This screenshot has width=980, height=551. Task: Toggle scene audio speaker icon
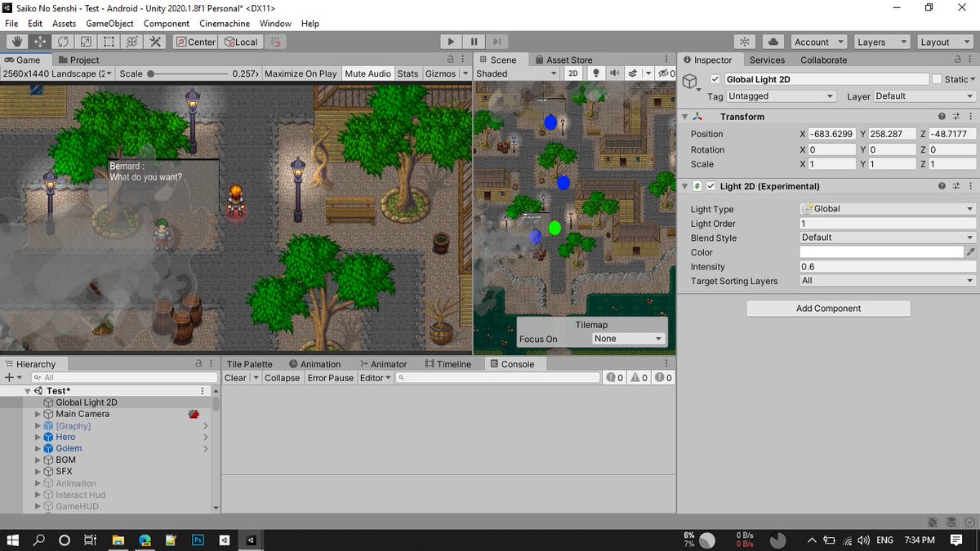(613, 73)
